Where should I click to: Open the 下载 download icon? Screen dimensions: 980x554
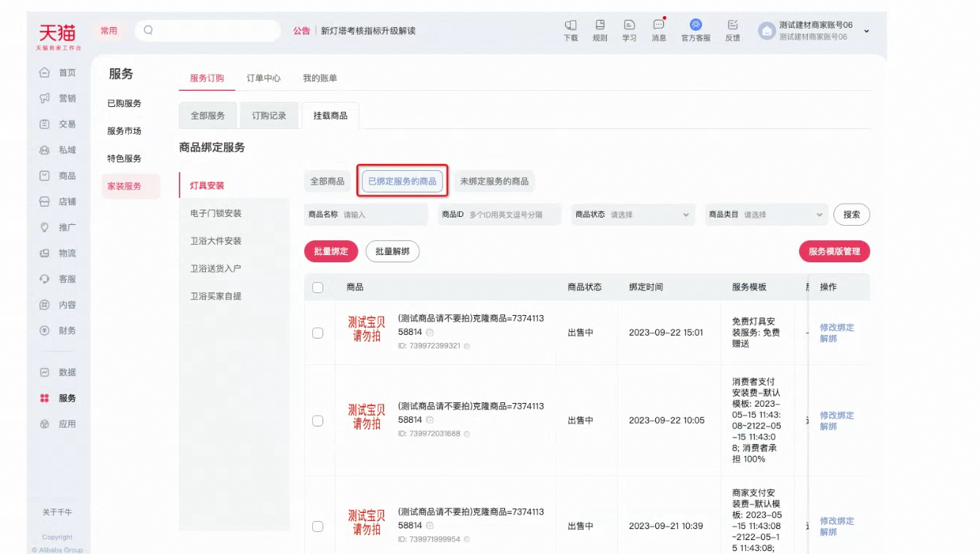coord(570,25)
